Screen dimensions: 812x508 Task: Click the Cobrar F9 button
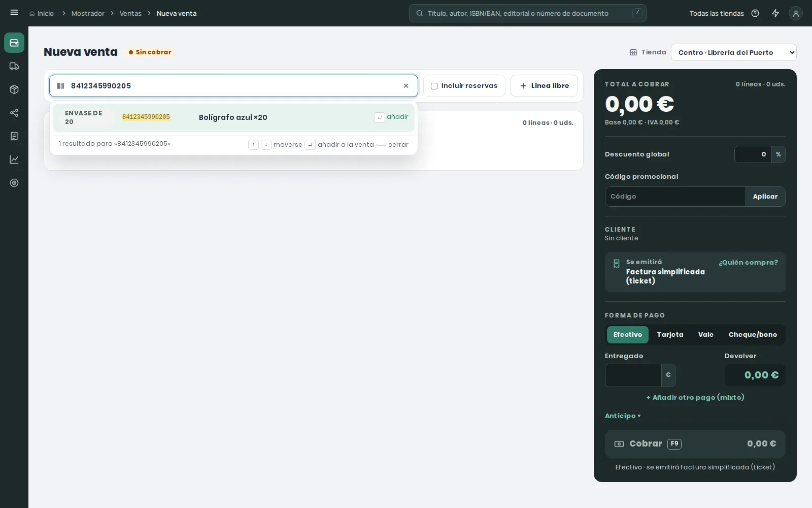(695, 444)
